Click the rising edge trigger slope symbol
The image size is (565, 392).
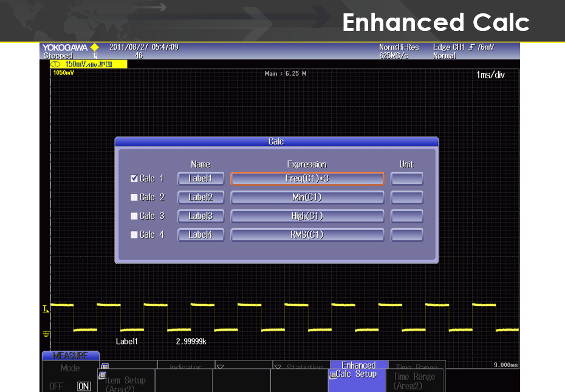click(x=471, y=47)
